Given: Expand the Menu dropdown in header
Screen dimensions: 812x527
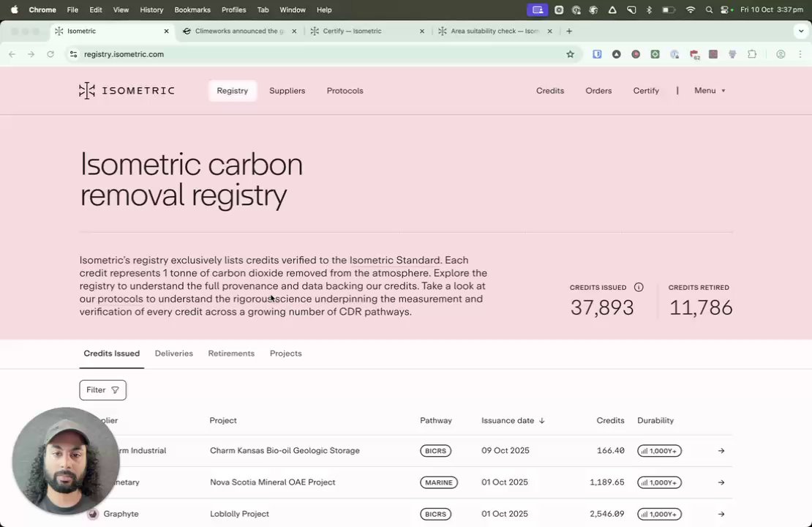Looking at the screenshot, I should click(710, 91).
